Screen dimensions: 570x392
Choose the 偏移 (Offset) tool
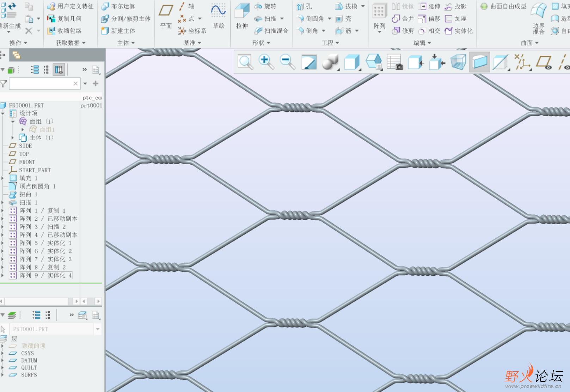tap(429, 19)
